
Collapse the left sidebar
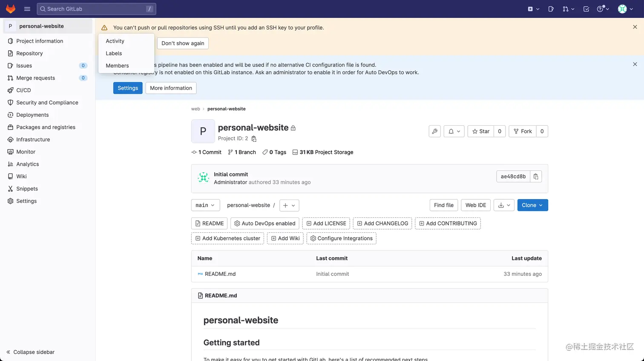(x=31, y=352)
